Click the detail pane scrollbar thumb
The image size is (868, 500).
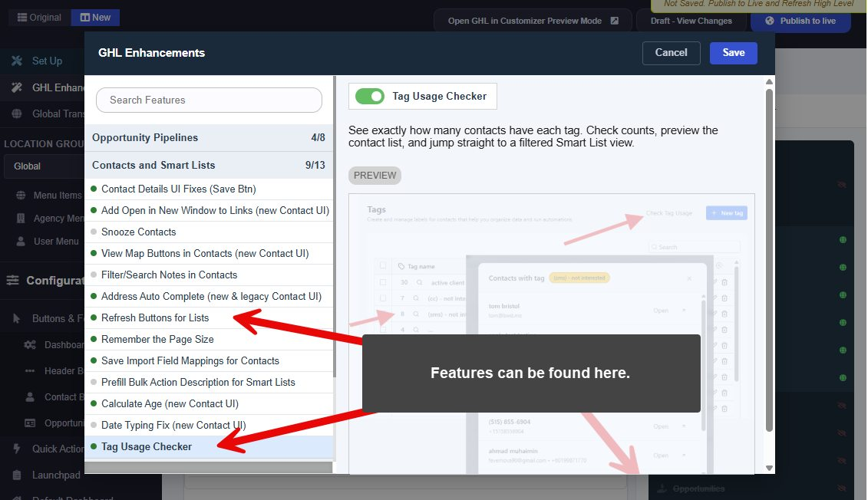coord(769,260)
